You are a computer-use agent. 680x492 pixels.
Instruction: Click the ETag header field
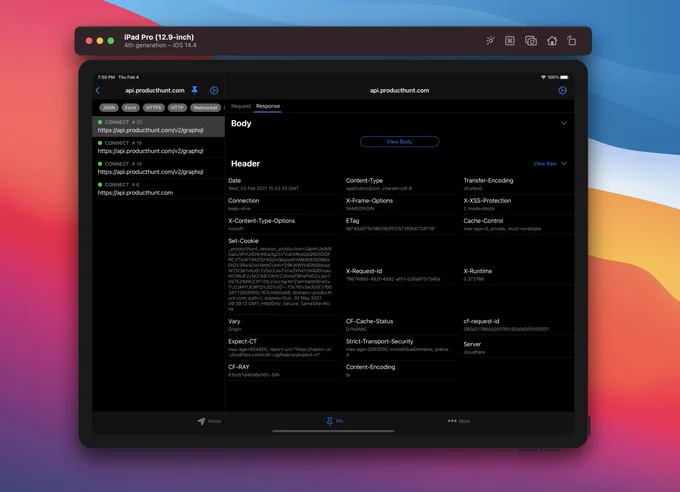[400, 224]
